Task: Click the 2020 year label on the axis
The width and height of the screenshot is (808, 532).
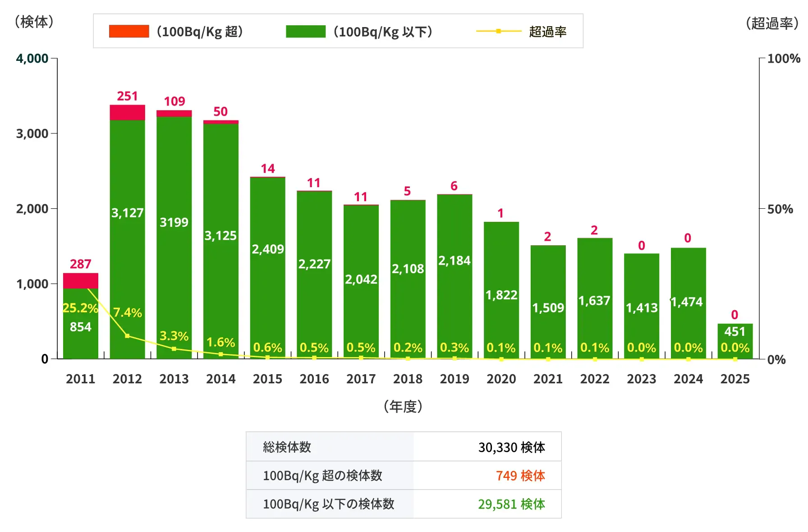Action: (x=501, y=379)
